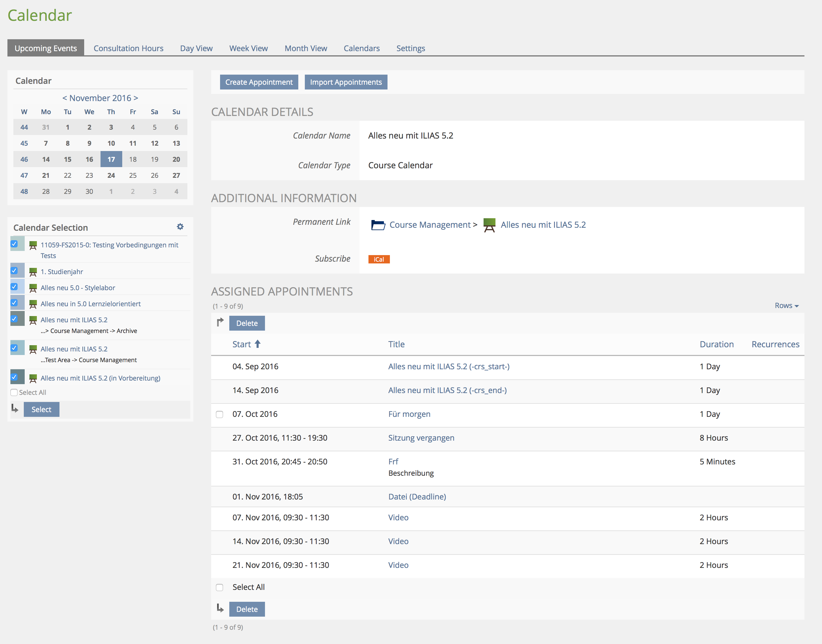
Task: Click the Start column ascending sort arrow
Action: point(258,344)
